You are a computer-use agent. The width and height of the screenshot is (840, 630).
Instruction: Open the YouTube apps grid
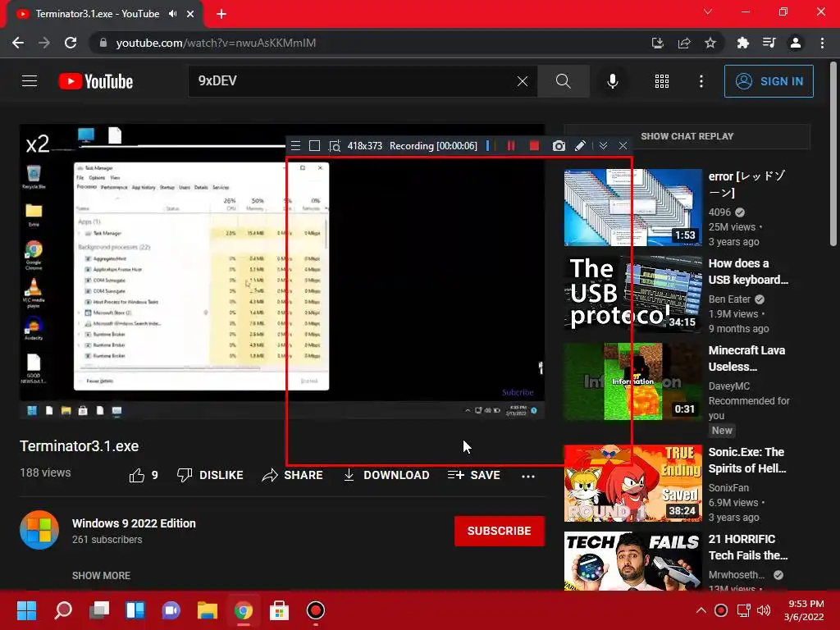(662, 81)
